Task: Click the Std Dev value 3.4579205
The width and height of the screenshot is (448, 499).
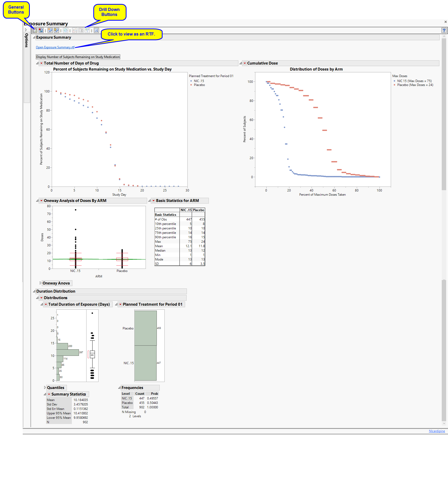Action: point(81,404)
